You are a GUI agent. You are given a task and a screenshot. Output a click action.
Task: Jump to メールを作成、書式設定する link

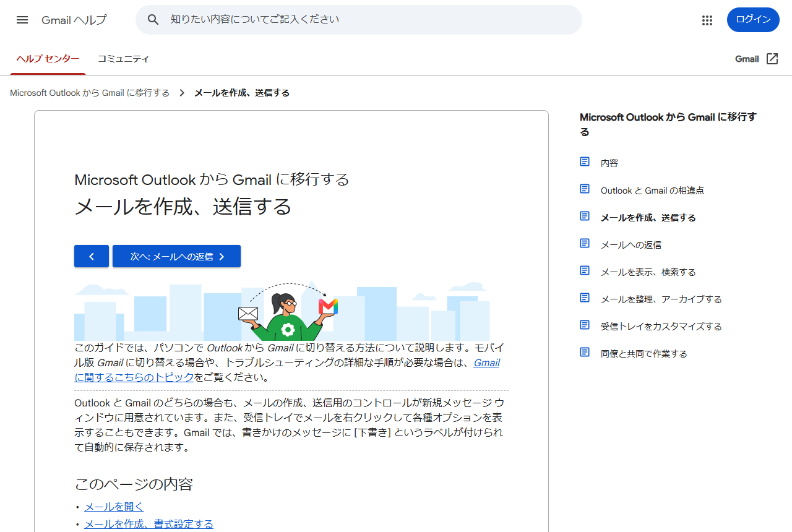point(148,524)
